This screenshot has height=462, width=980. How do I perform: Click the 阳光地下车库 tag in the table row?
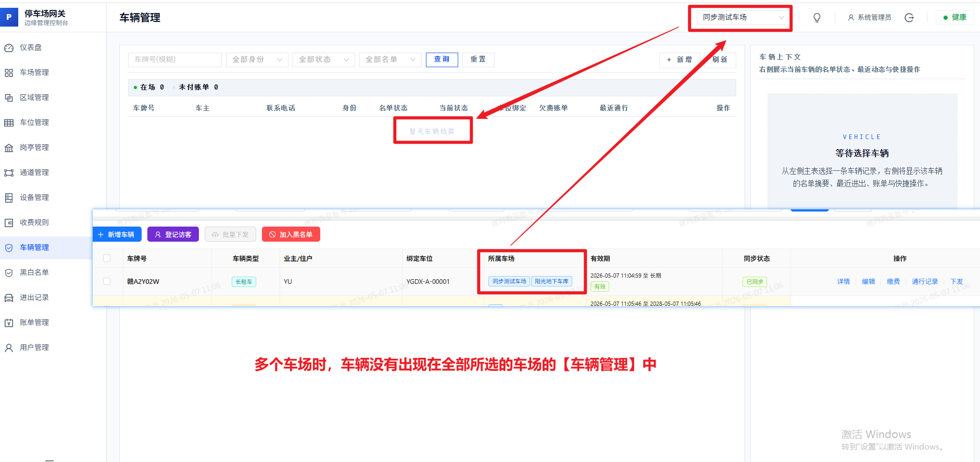click(551, 281)
